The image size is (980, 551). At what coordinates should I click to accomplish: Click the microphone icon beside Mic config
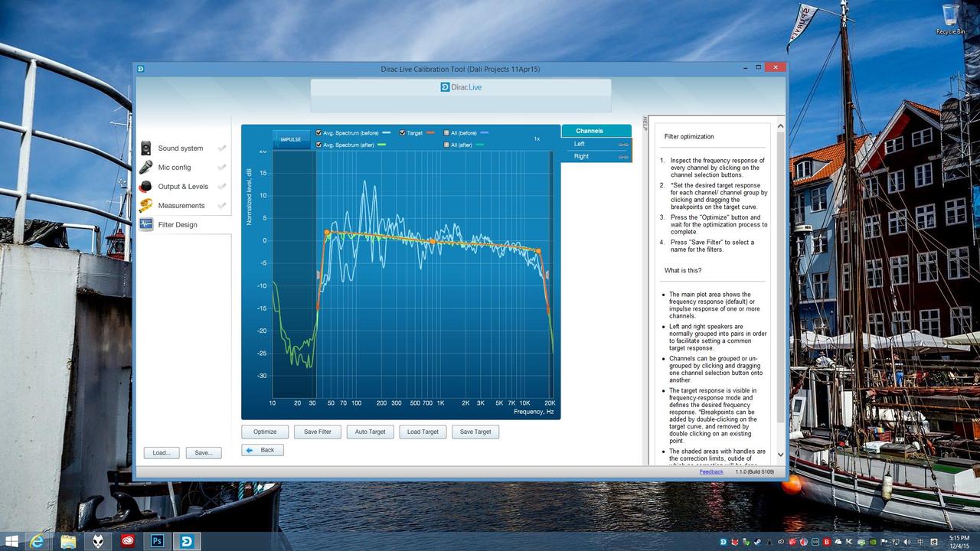(x=145, y=168)
